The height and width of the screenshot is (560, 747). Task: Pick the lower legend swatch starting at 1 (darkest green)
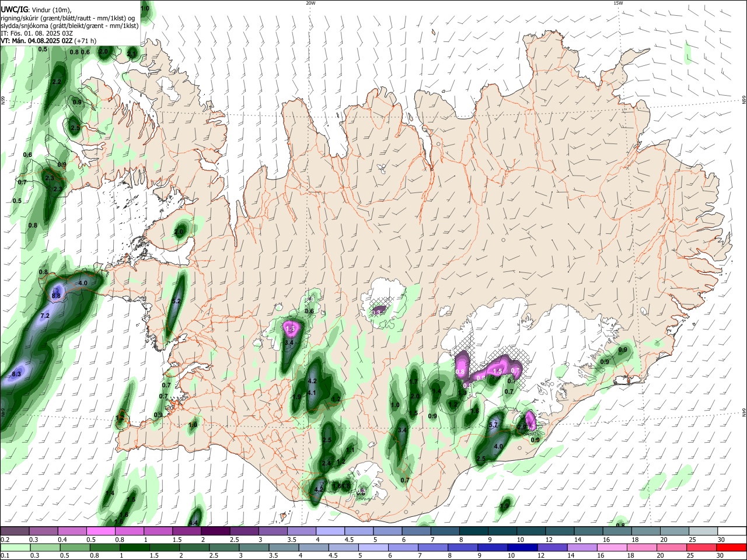point(134,547)
